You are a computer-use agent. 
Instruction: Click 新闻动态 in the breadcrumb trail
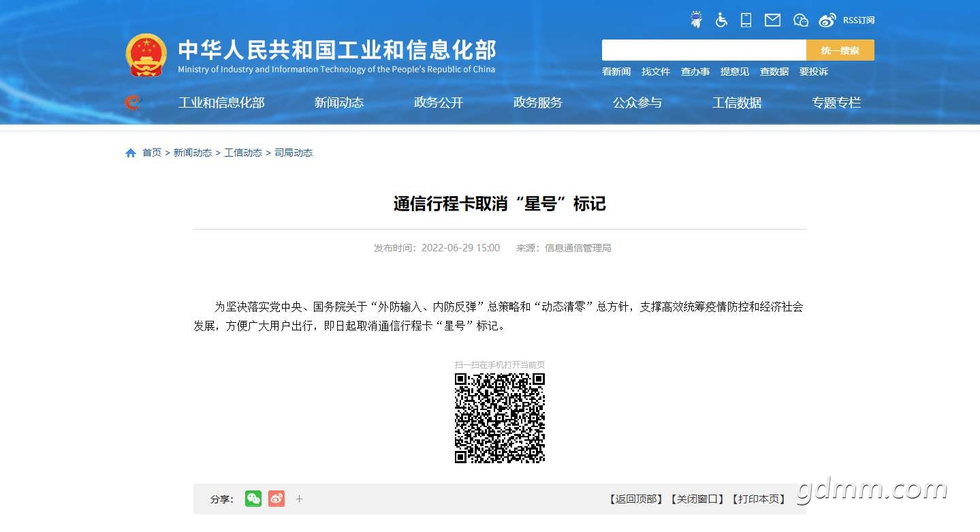[193, 153]
